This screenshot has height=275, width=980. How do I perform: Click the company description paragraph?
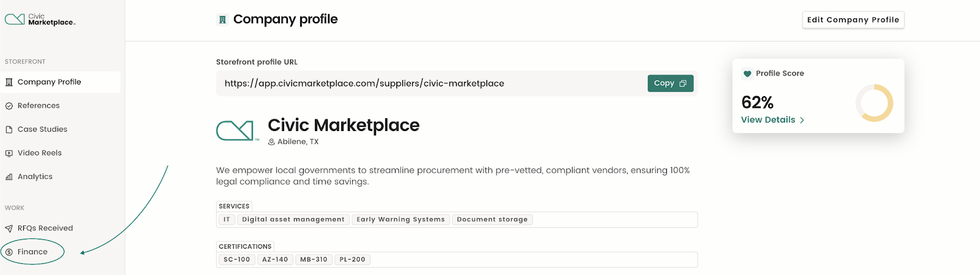(x=453, y=176)
